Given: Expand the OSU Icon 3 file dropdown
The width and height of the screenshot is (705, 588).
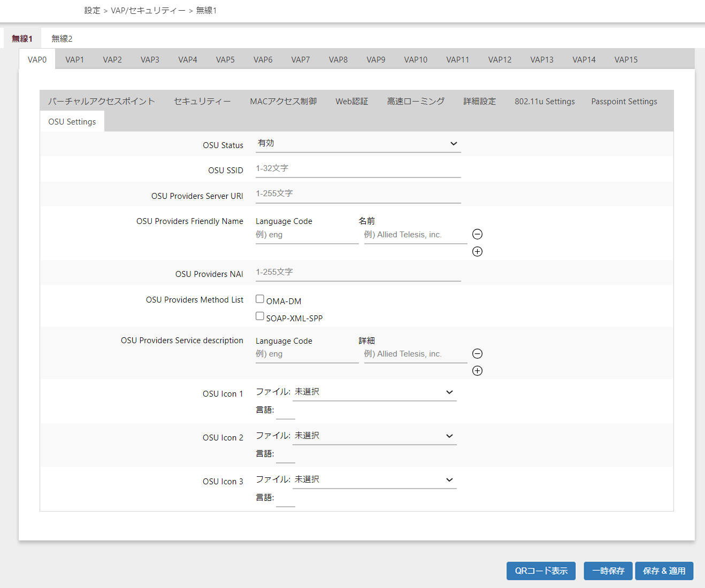Looking at the screenshot, I should pyautogui.click(x=374, y=480).
